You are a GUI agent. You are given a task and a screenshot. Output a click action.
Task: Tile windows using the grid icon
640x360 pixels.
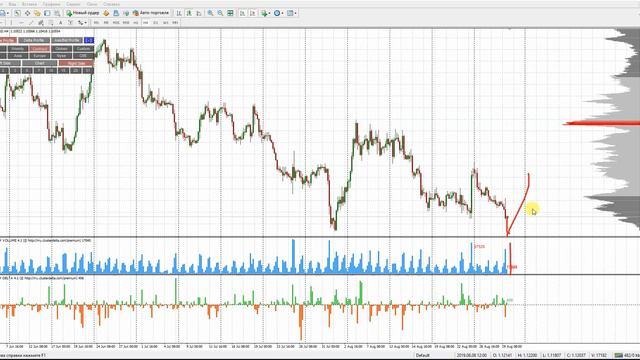pos(230,13)
